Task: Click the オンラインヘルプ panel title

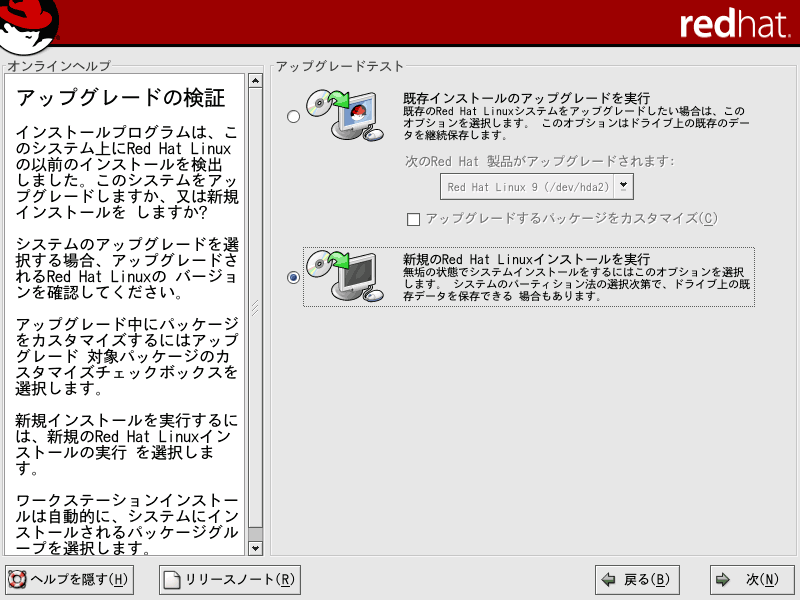Action: coord(59,66)
